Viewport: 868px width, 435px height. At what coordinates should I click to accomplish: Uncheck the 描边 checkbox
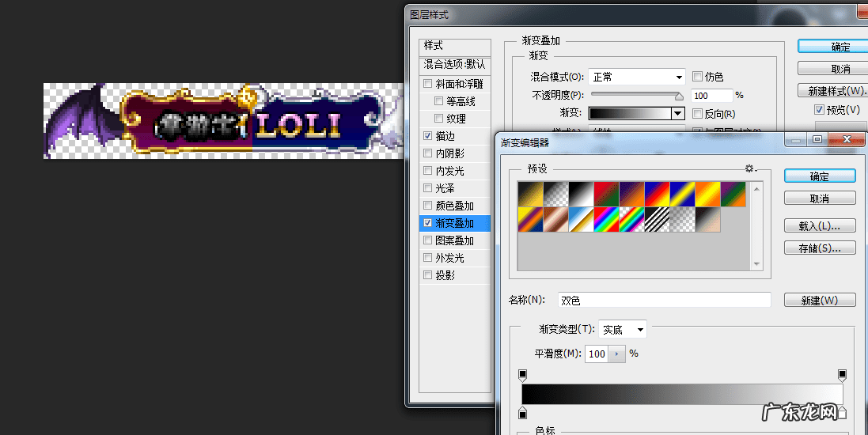[427, 135]
